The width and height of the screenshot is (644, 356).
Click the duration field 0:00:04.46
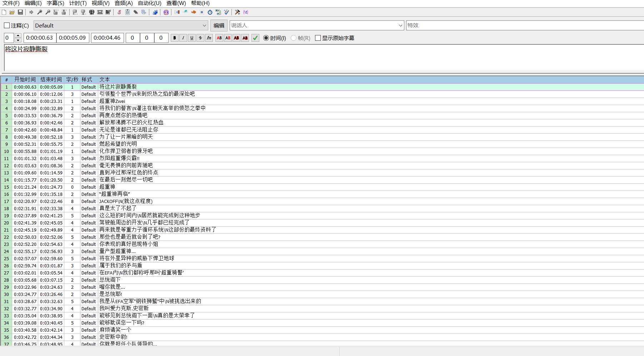click(x=107, y=38)
